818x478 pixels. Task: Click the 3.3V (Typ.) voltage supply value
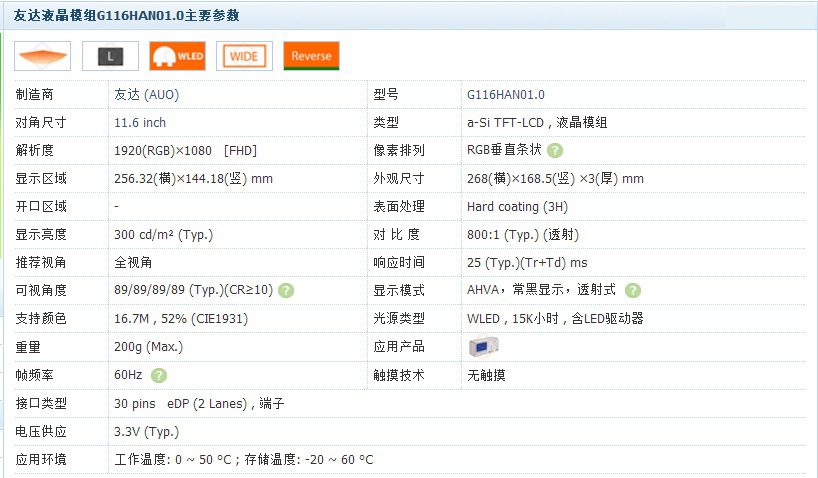click(x=147, y=431)
